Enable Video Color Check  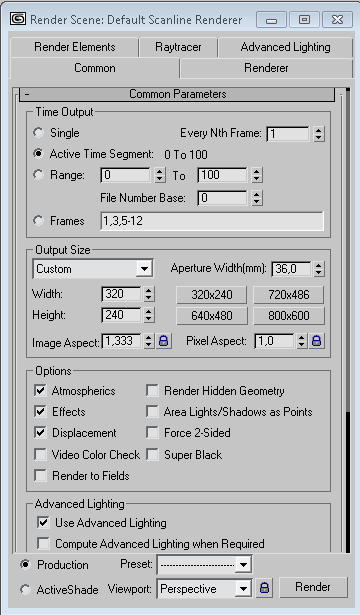click(x=40, y=454)
